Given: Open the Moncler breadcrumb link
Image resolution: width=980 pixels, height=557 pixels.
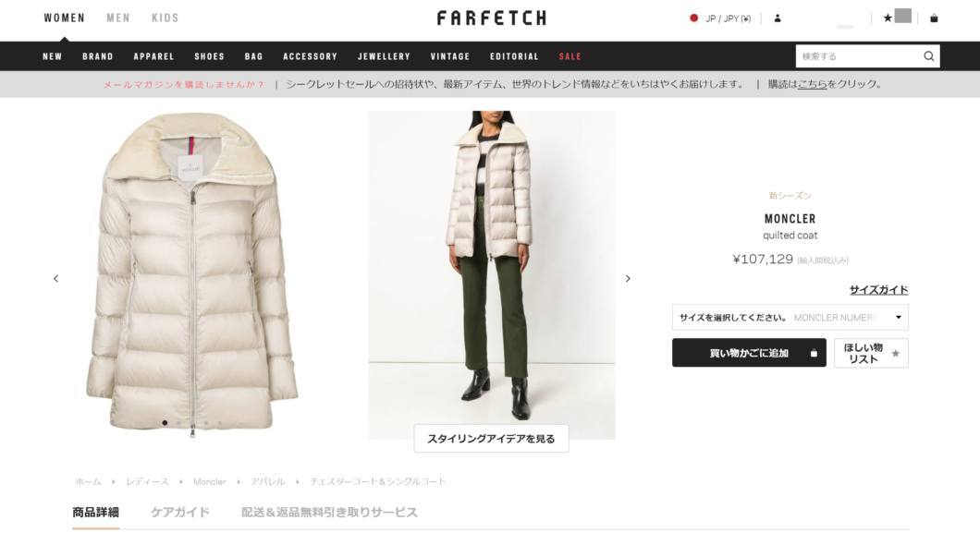Looking at the screenshot, I should tap(209, 481).
